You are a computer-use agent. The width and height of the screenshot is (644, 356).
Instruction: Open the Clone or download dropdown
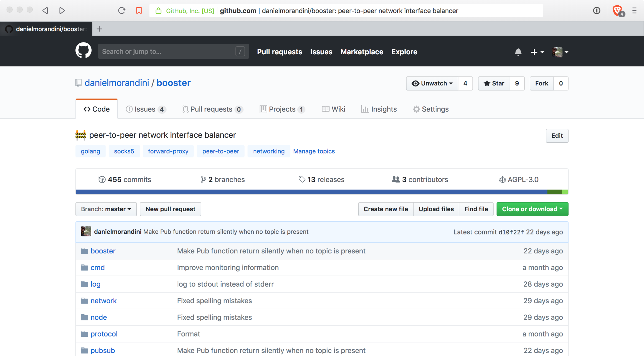point(532,209)
